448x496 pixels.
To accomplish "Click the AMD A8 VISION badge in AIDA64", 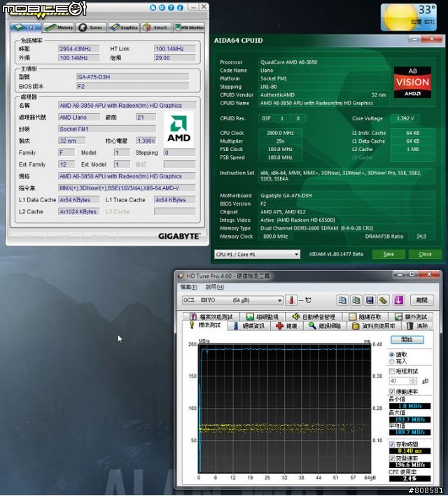I will coord(412,83).
